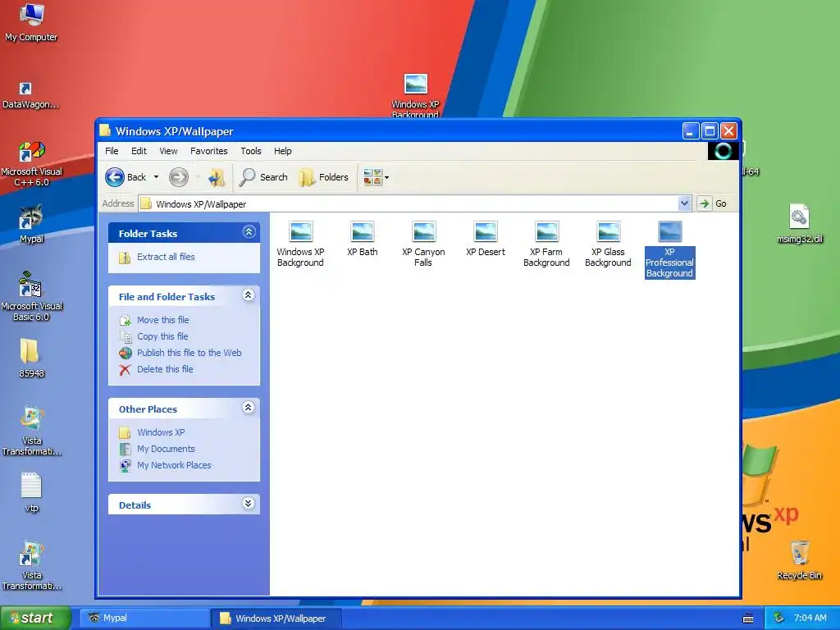
Task: Select Microsoft Visual Basic 6.0 shortcut
Action: coord(32,297)
